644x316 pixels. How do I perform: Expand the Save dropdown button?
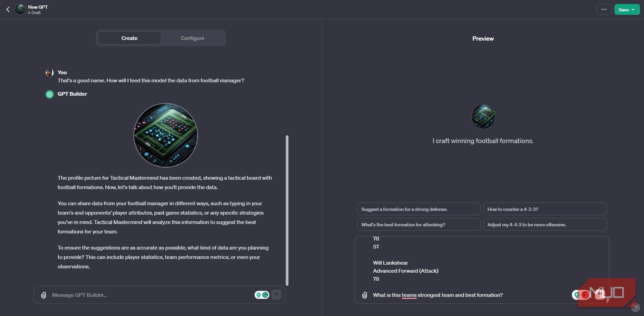pyautogui.click(x=627, y=9)
